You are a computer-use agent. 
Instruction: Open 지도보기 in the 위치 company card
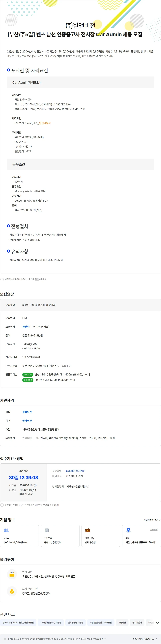tap(153, 529)
